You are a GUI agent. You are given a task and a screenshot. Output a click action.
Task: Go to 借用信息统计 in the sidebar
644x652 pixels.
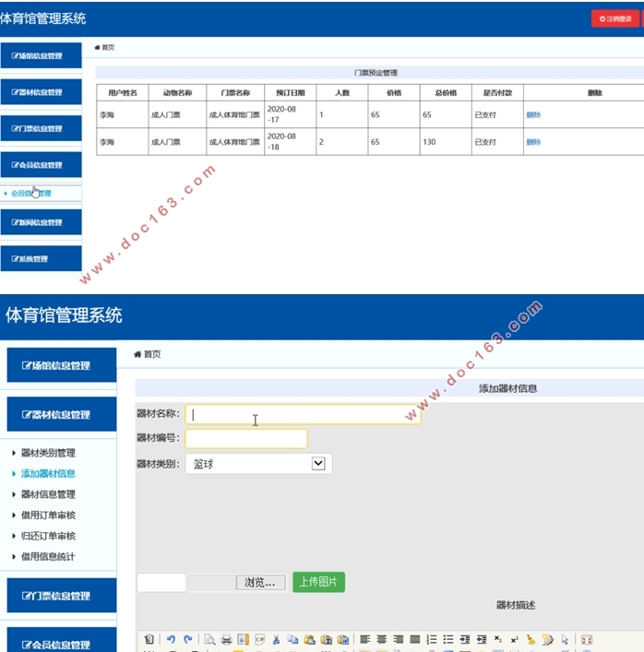point(48,557)
